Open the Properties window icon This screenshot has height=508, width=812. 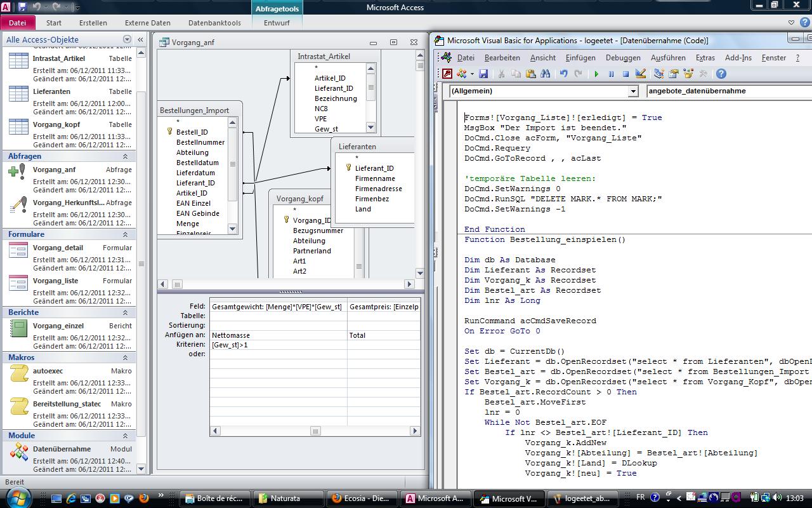(673, 74)
